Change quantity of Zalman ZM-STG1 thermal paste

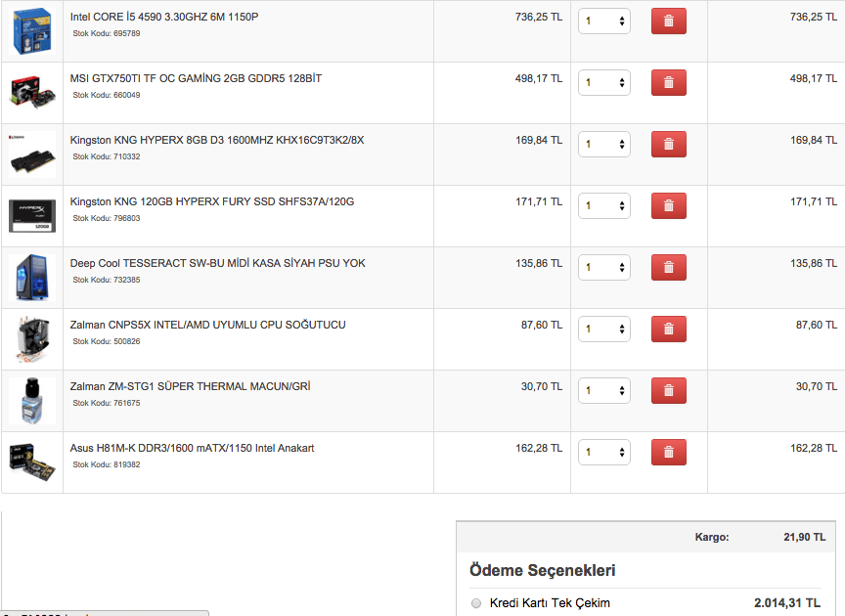[604, 390]
